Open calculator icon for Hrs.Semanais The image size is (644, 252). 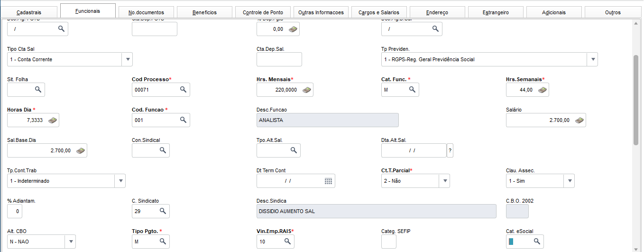pos(542,90)
